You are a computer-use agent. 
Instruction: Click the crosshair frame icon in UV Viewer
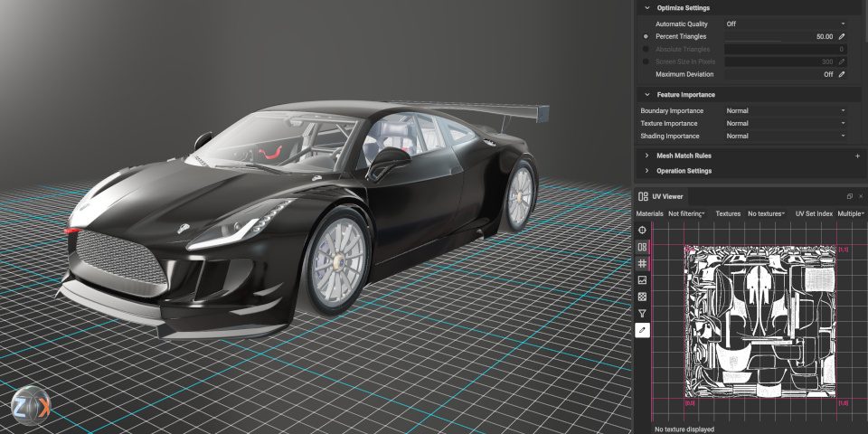point(642,231)
